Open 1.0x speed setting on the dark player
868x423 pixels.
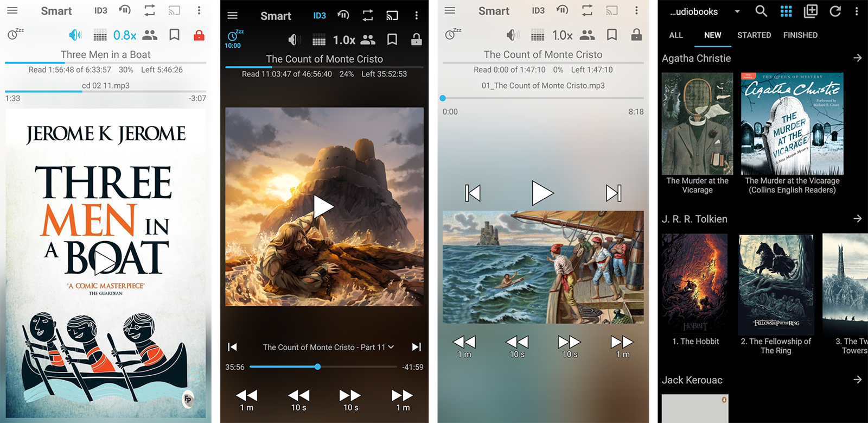[344, 40]
